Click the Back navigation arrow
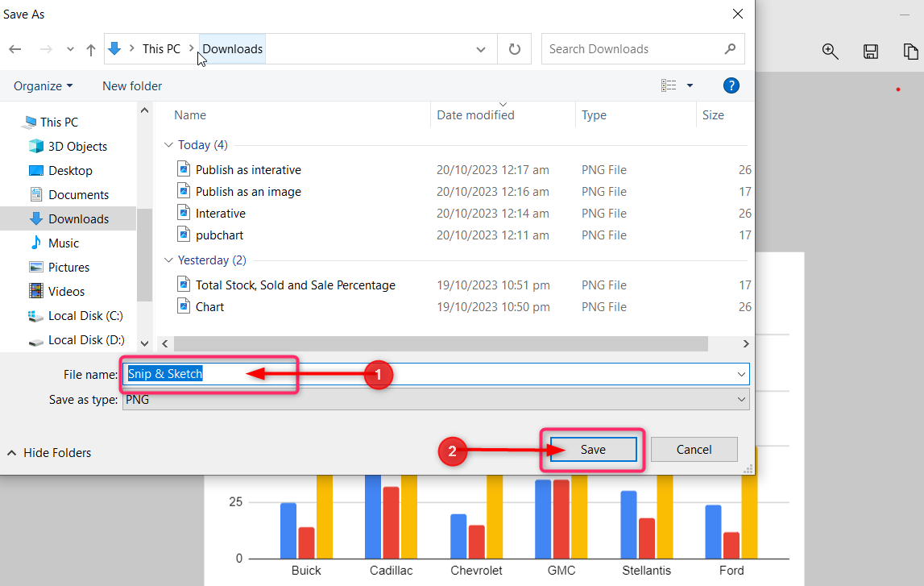 (x=15, y=49)
